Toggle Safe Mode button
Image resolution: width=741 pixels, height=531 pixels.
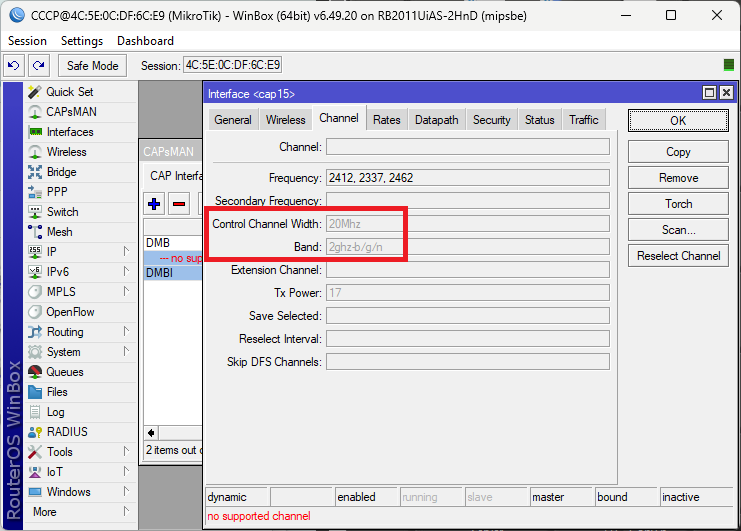(93, 65)
